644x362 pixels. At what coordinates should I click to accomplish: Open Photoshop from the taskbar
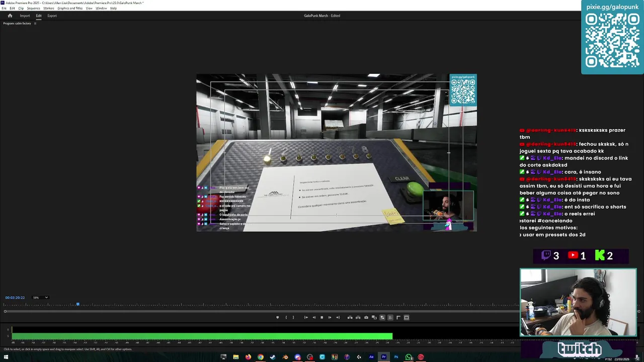pyautogui.click(x=396, y=357)
